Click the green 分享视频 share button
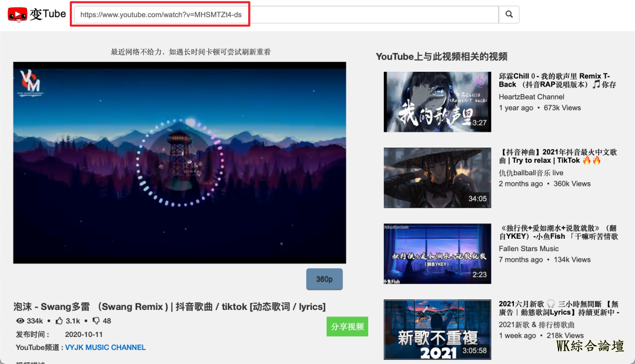This screenshot has height=364, width=635. tap(347, 326)
